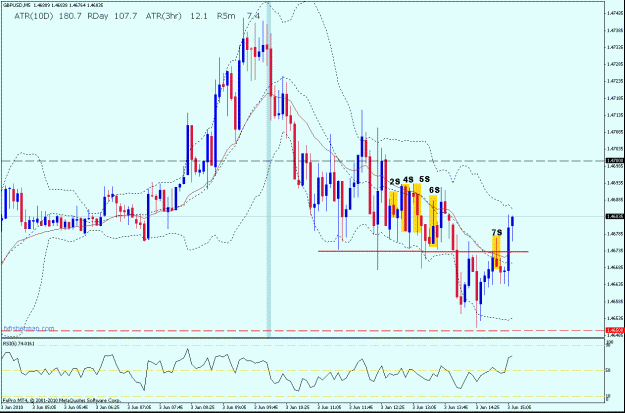Click the RDay label

coord(98,16)
